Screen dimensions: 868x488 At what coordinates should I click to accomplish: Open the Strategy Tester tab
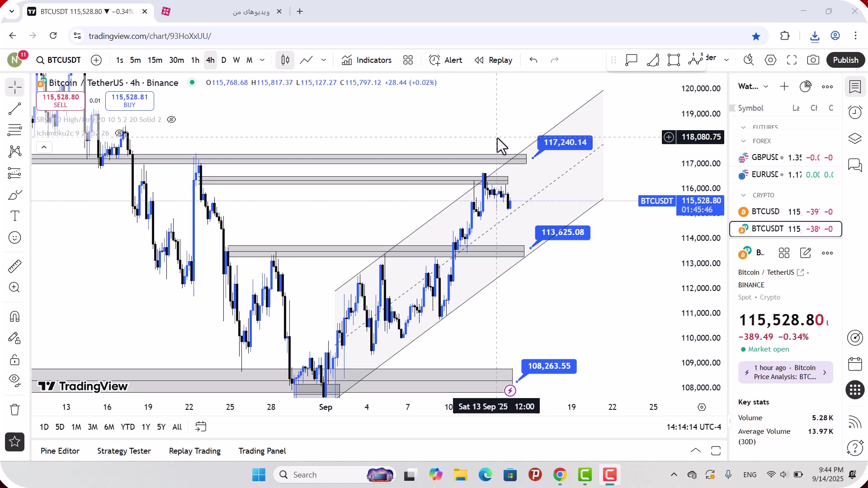tap(124, 451)
